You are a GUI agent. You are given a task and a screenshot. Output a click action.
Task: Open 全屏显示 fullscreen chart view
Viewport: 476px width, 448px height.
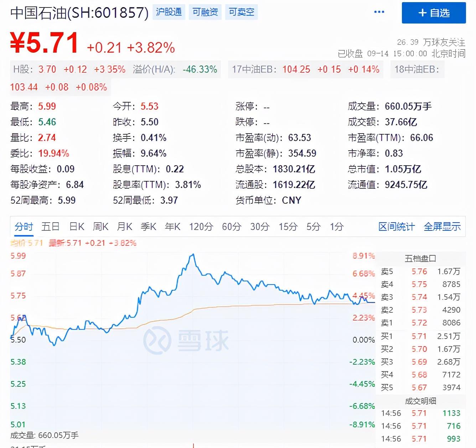point(442,227)
